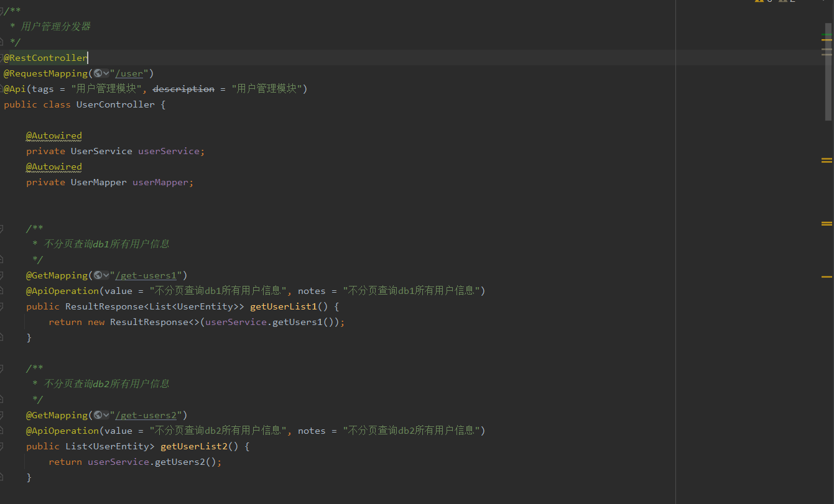
Task: Click @ApiOperation for db2 query
Action: click(x=62, y=431)
